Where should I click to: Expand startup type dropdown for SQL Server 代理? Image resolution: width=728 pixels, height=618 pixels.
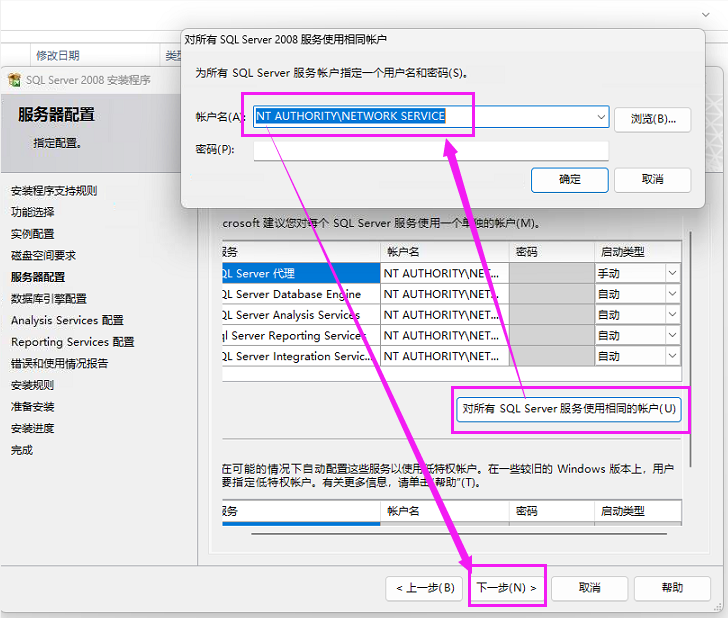click(672, 273)
